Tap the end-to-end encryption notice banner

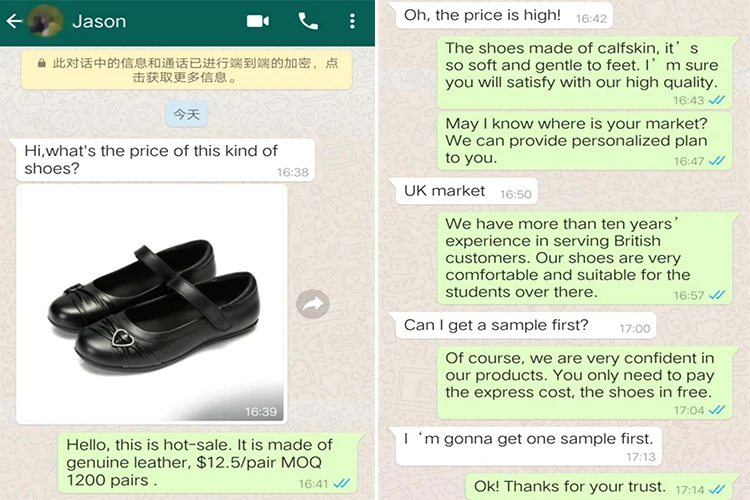tap(187, 70)
